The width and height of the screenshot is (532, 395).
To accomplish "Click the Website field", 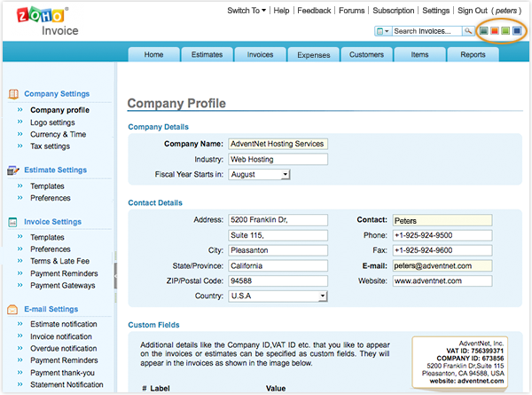I will point(442,281).
